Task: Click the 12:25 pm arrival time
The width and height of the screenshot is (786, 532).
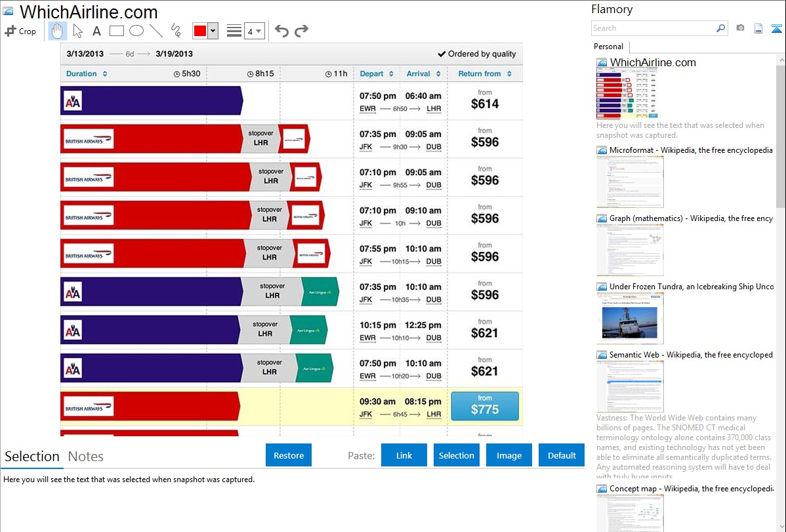Action: (x=423, y=325)
